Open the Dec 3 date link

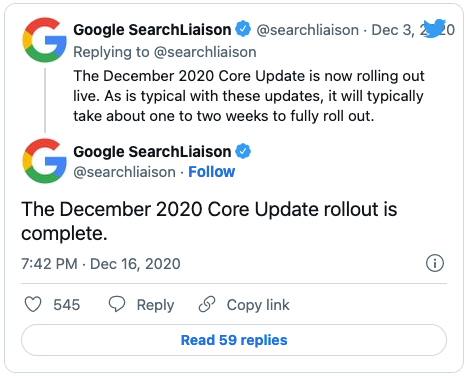pyautogui.click(x=413, y=30)
